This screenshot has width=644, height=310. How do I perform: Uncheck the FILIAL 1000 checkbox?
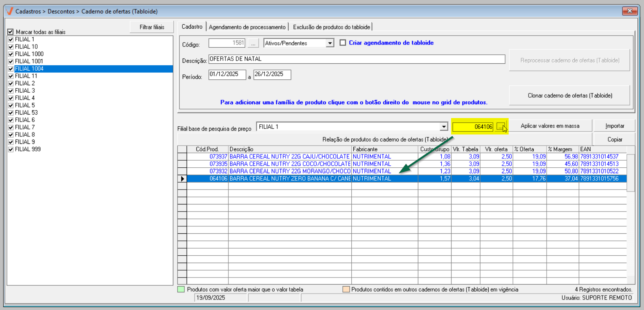(11, 54)
